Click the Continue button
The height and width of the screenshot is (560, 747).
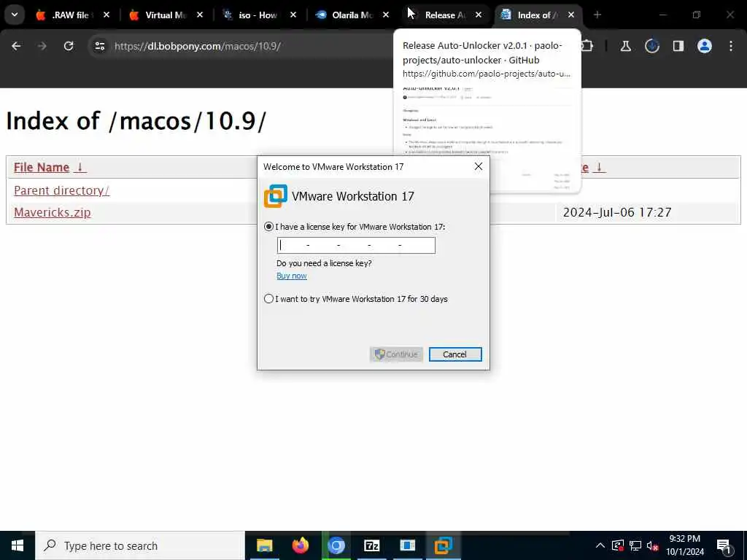(396, 354)
